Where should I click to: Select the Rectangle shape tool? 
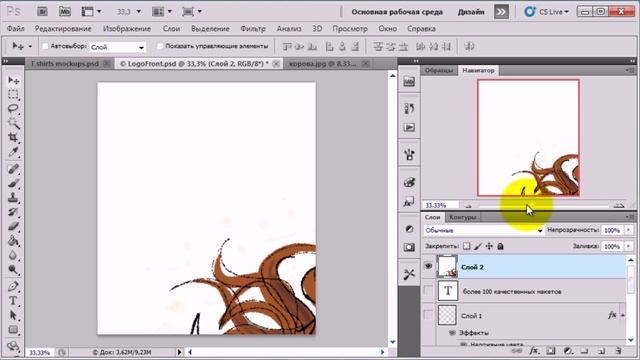[13, 329]
